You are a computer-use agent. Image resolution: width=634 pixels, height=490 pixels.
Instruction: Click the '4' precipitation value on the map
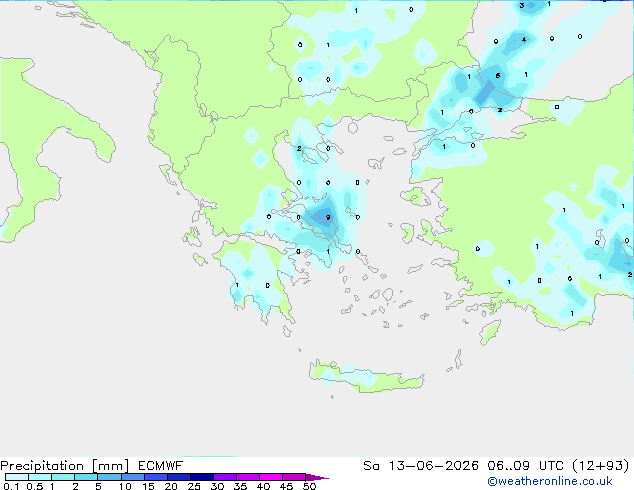click(x=524, y=40)
